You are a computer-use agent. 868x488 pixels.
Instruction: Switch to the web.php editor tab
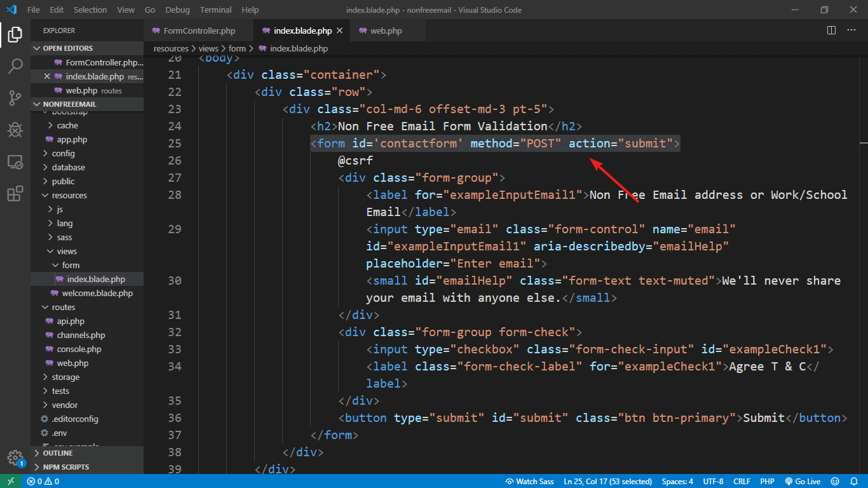click(x=388, y=30)
